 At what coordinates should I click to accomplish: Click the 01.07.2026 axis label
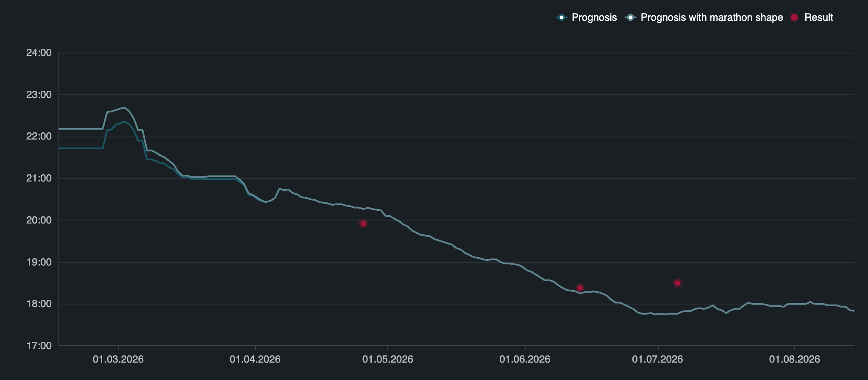coord(657,359)
